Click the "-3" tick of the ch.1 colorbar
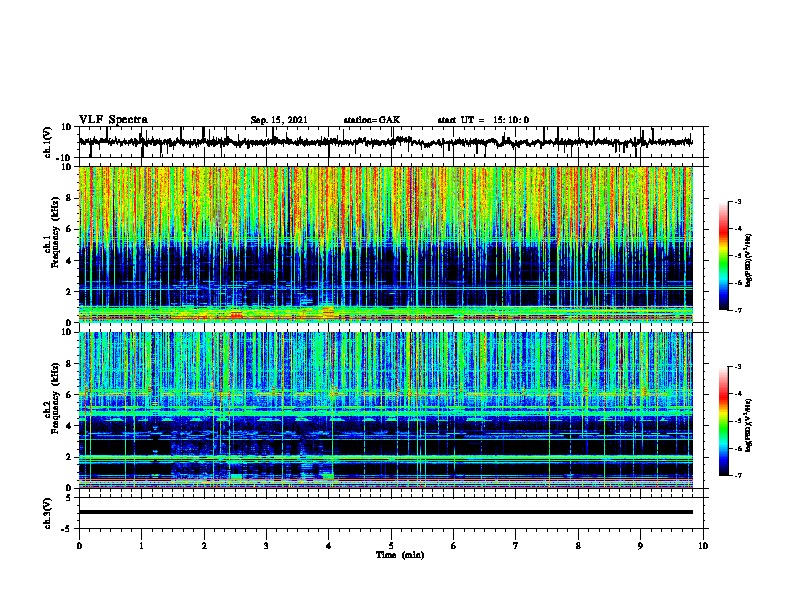792x612 pixels. coord(737,201)
